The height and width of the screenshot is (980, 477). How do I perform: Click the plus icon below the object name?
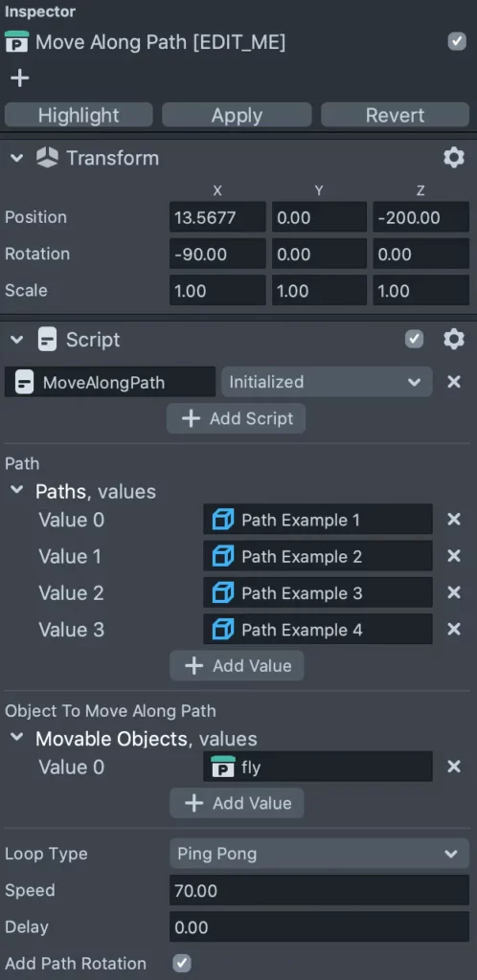point(20,78)
